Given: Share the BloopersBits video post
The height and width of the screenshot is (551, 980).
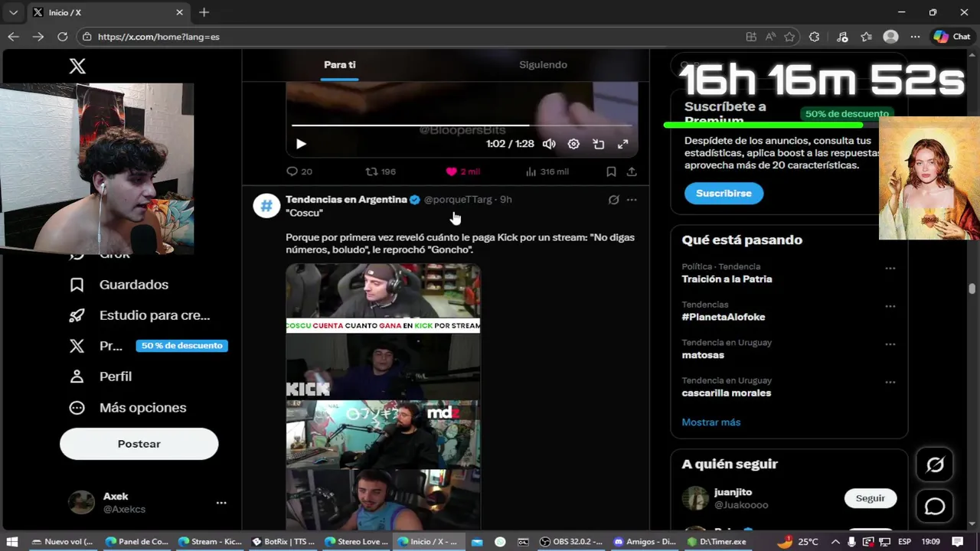Looking at the screenshot, I should 632,171.
